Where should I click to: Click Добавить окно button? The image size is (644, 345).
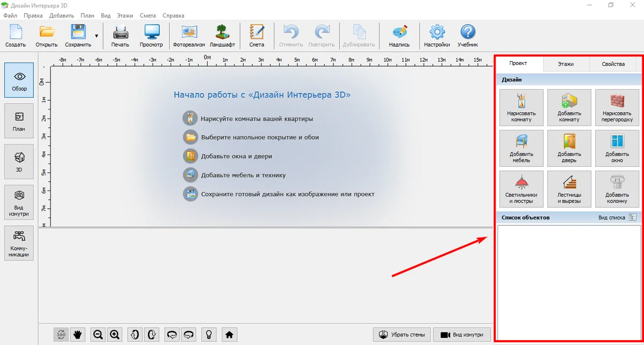click(617, 149)
